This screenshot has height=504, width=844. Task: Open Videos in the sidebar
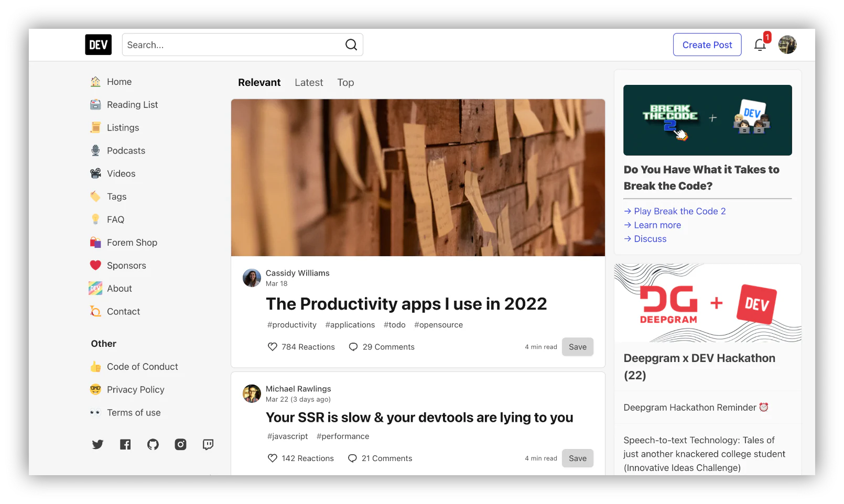[x=112, y=174]
